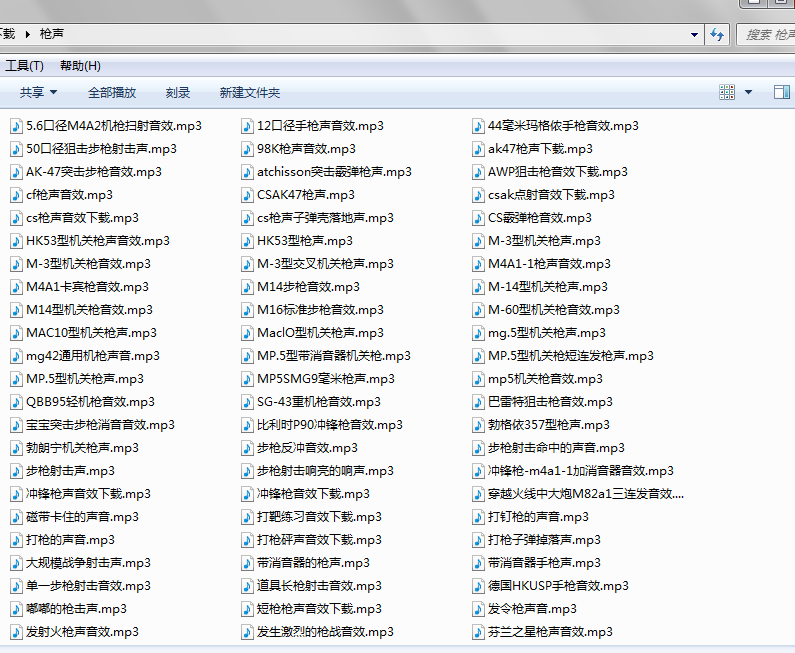
Task: Select icon of cf枪声音效.mp3
Action: point(17,195)
